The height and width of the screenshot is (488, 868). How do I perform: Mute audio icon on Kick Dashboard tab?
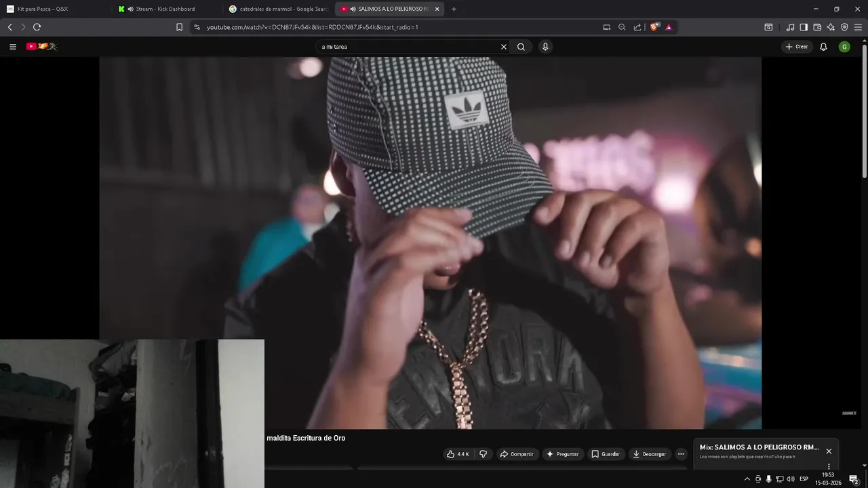(130, 9)
